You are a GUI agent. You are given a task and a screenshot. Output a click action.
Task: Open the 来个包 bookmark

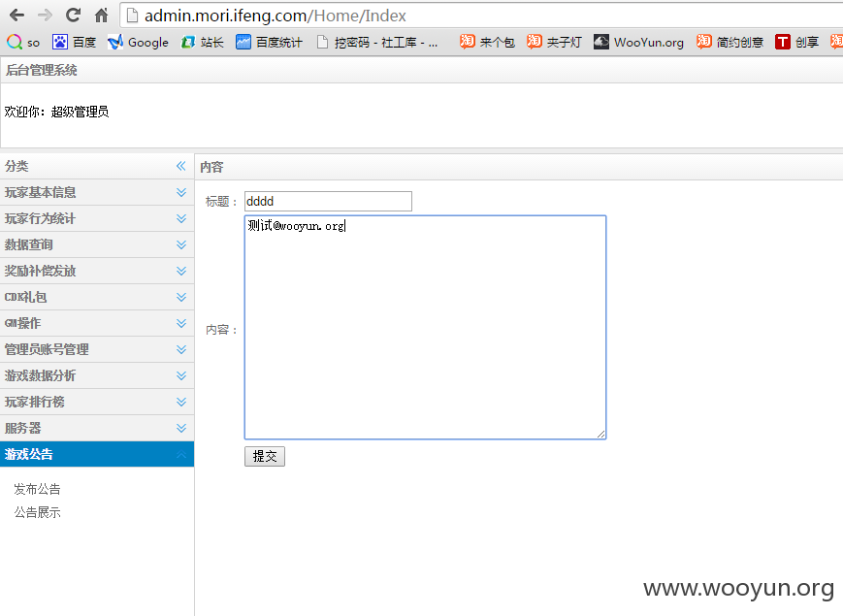tap(487, 42)
